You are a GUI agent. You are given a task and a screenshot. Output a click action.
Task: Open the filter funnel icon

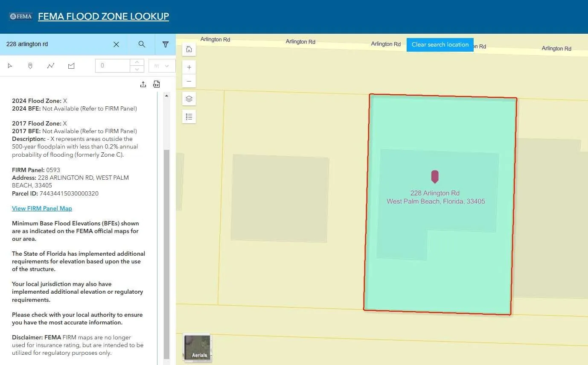pos(166,44)
